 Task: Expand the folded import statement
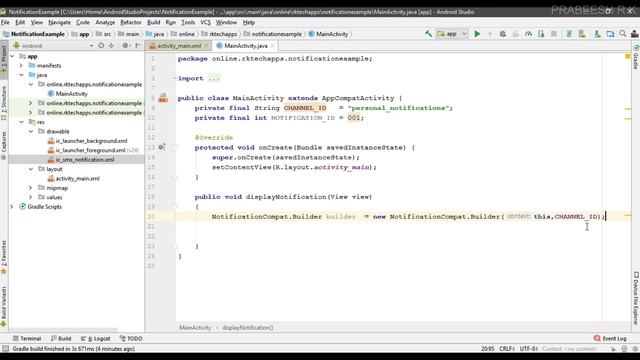pyautogui.click(x=175, y=78)
